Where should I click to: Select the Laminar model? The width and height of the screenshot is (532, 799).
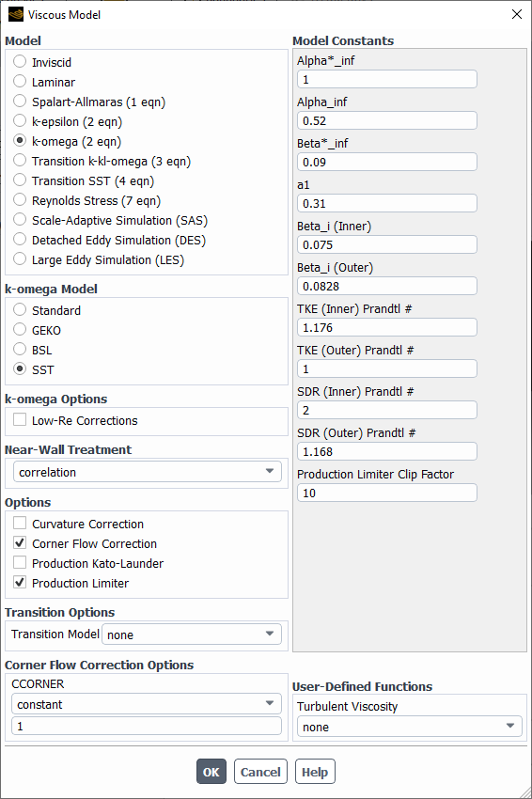[x=20, y=82]
